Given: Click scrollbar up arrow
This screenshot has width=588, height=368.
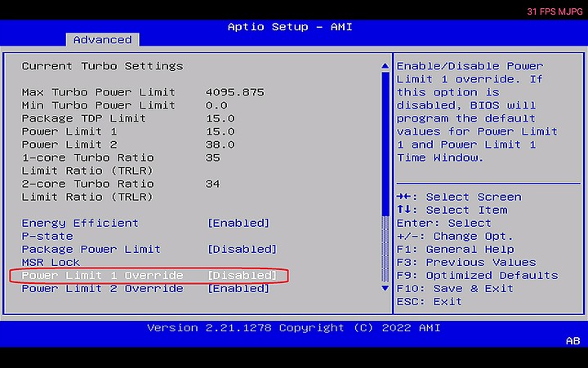Looking at the screenshot, I should click(x=385, y=66).
